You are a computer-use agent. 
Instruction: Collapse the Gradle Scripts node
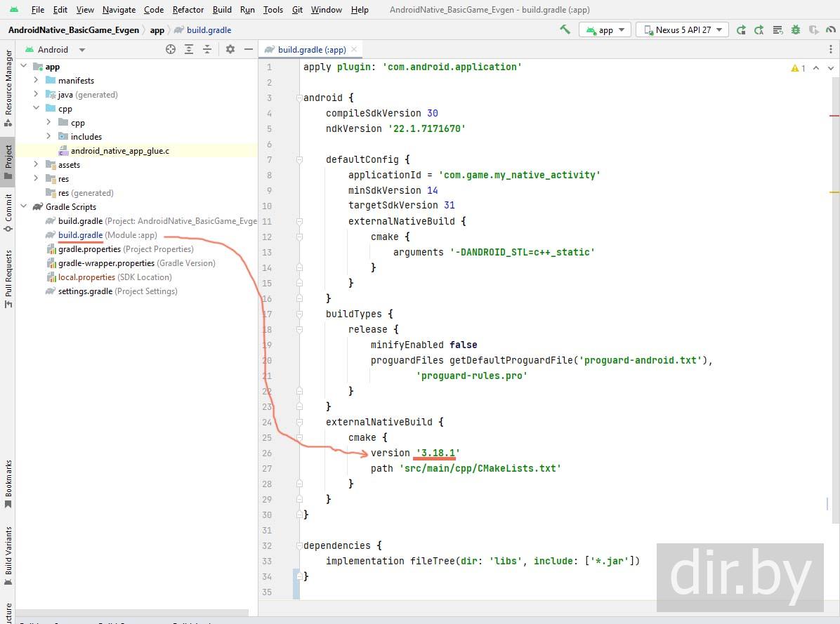[x=24, y=207]
